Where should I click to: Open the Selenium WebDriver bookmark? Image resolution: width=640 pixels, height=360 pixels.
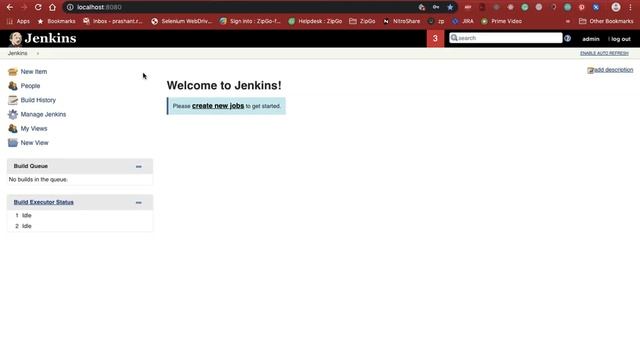(182, 21)
